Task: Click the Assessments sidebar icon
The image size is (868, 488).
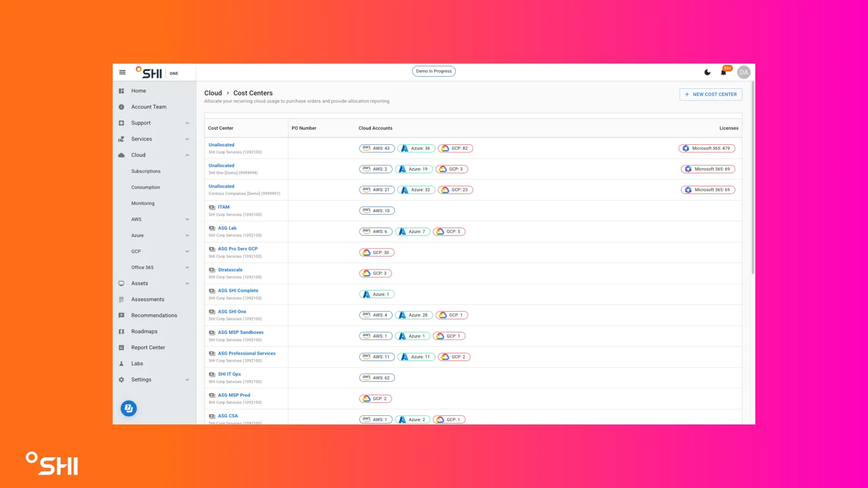Action: tap(122, 299)
